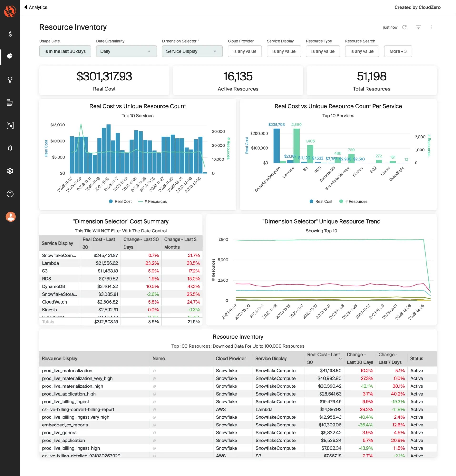Toggle # Resources legend in Per Service chart
This screenshot has width=456, height=476.
pos(353,202)
